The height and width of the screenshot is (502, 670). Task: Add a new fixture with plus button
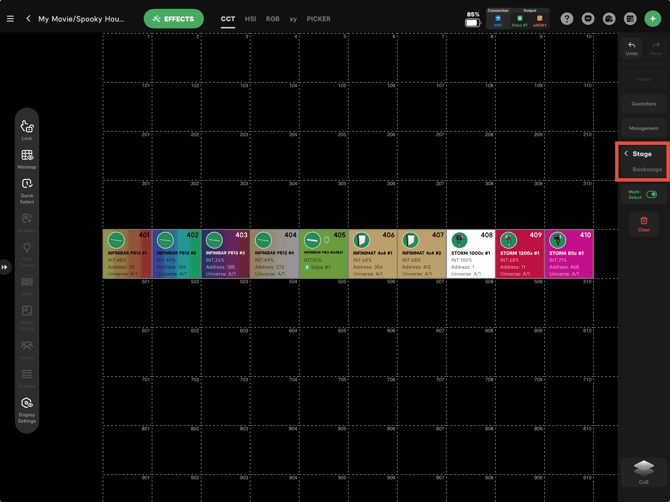click(x=652, y=19)
